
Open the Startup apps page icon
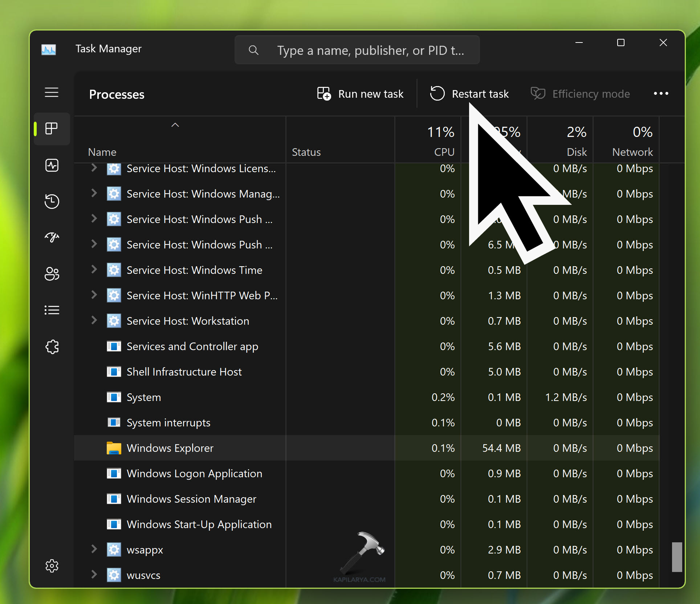click(52, 237)
